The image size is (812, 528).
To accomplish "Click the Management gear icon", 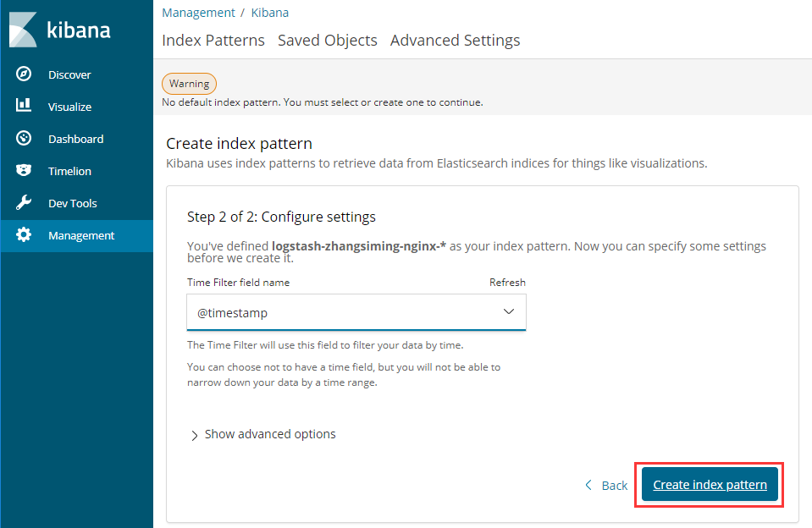I will tap(24, 234).
